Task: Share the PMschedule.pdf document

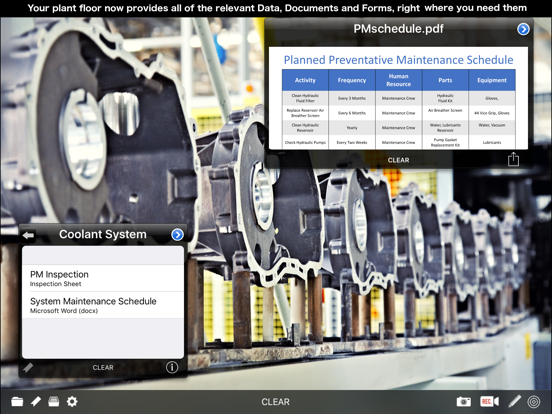Action: point(513,159)
